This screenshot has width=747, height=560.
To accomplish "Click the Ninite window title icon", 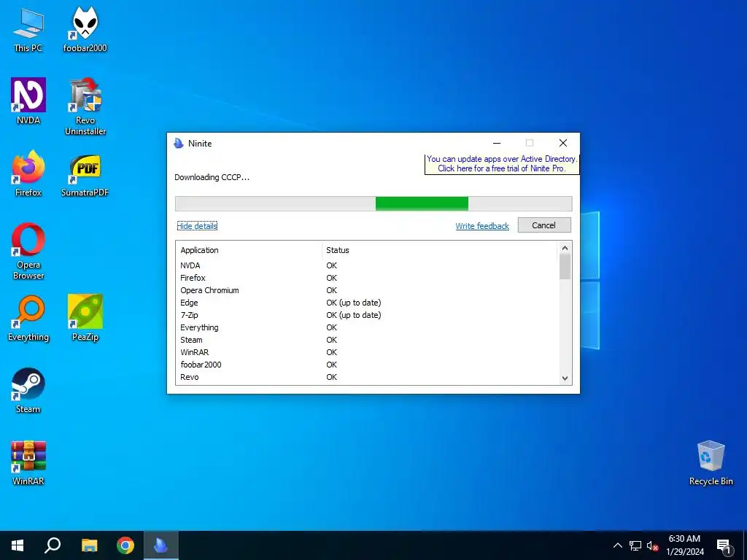I will click(x=179, y=144).
